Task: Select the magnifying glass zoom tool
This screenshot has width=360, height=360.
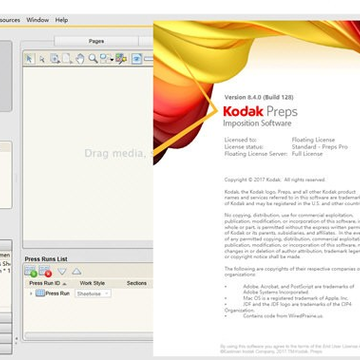Action: [x=93, y=59]
